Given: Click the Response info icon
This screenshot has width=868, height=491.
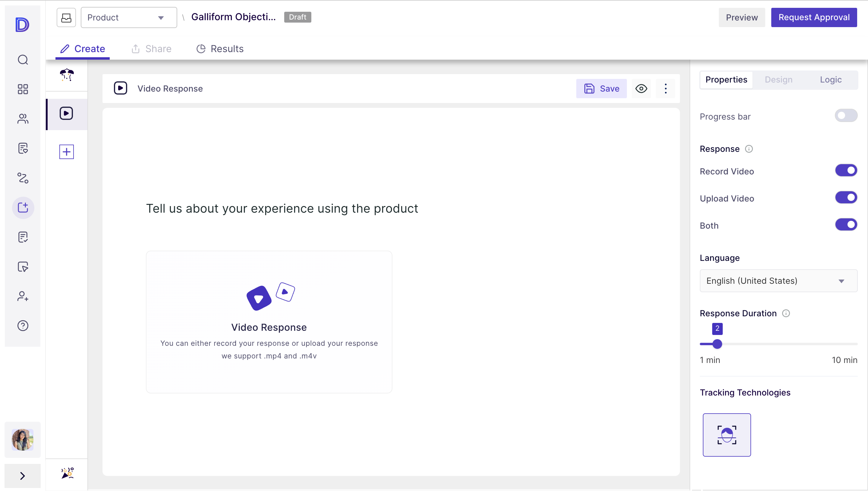Looking at the screenshot, I should click(x=749, y=149).
